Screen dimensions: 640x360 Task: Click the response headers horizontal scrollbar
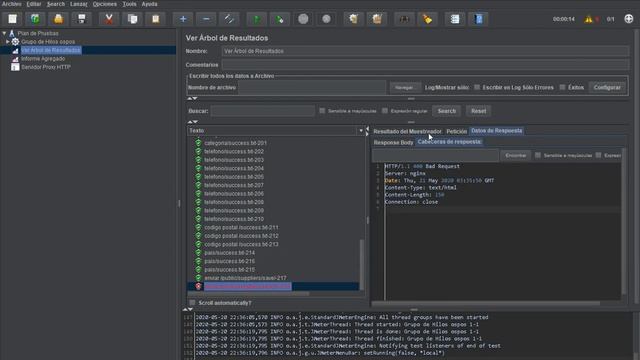coord(486,303)
